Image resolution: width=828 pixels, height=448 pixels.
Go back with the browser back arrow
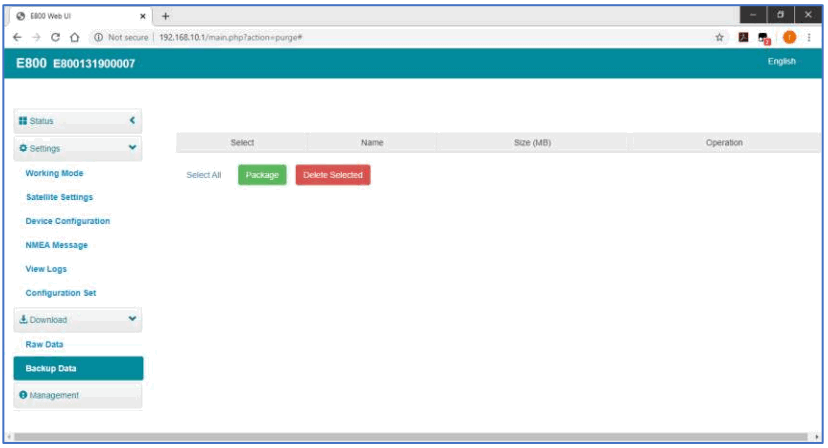click(x=17, y=38)
